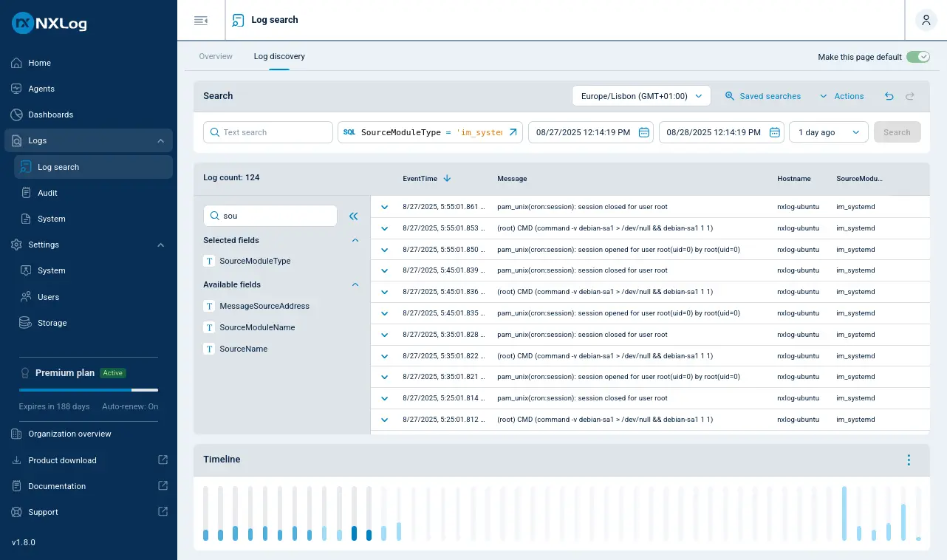Click the fields filter input containing 'sou'

pos(270,216)
